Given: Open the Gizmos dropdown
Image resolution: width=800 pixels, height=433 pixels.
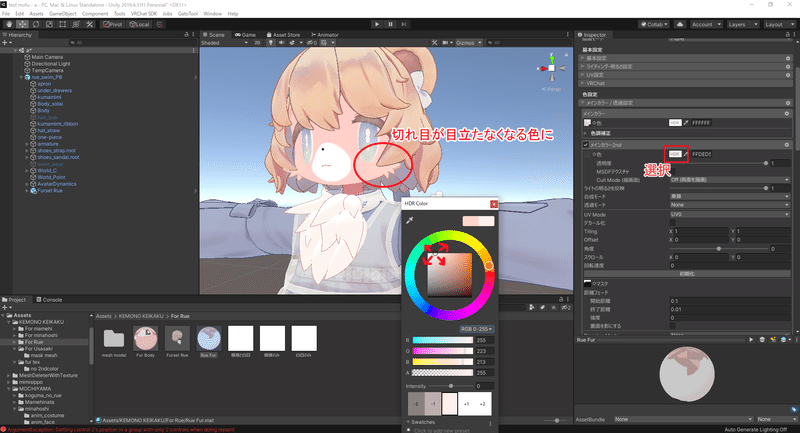Looking at the screenshot, I should [468, 43].
